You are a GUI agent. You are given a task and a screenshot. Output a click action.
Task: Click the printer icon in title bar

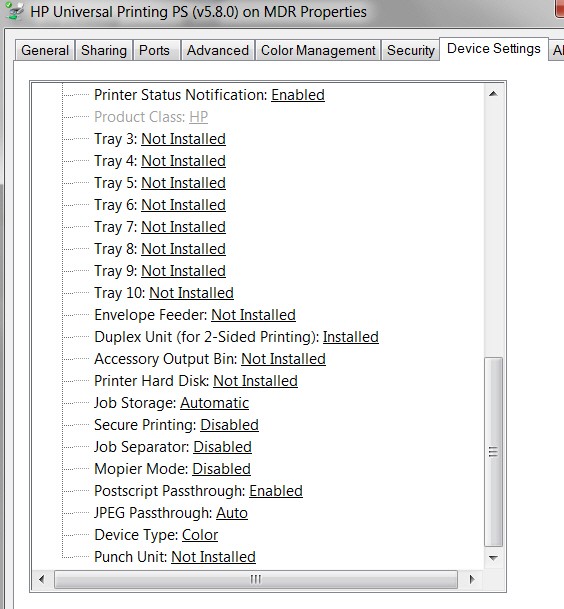[14, 11]
